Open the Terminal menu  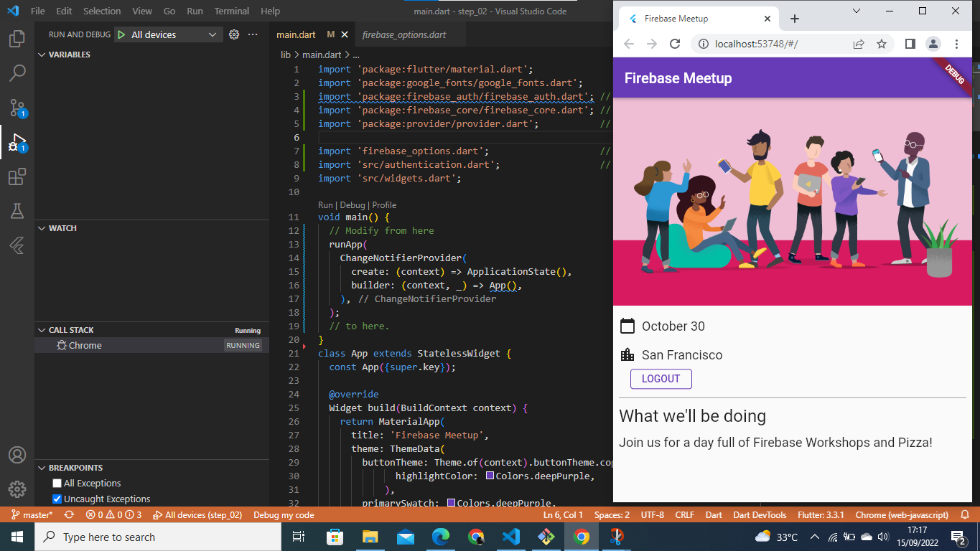(x=231, y=11)
